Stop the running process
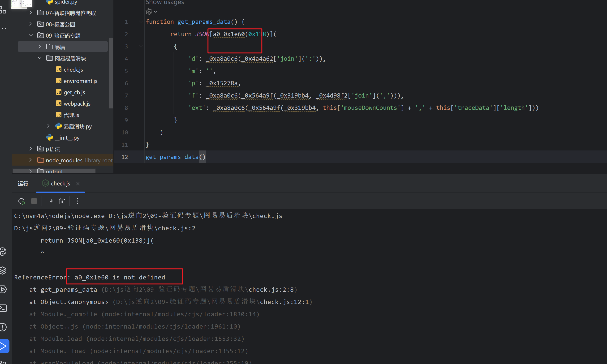Screen dimensions: 607x364 (34, 201)
